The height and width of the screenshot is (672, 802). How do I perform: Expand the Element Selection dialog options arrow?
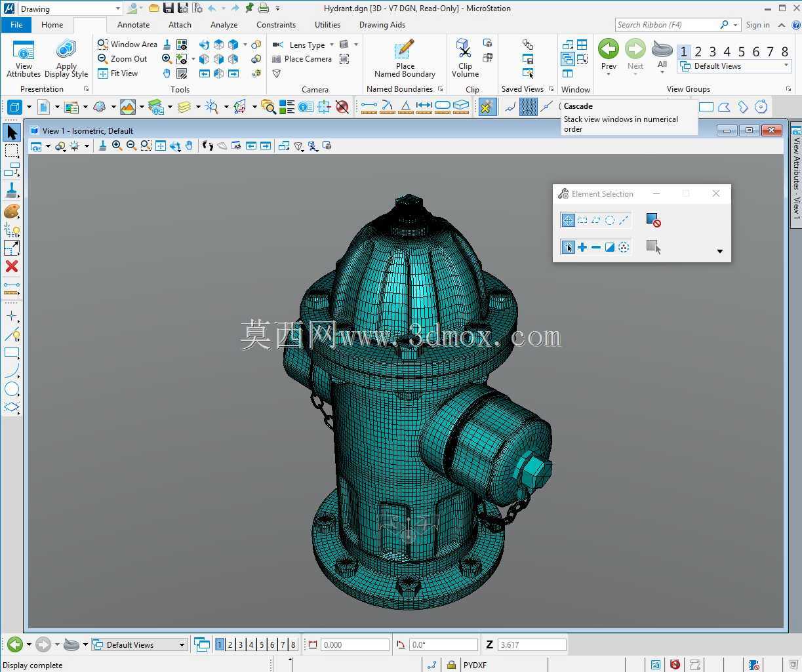click(x=719, y=251)
